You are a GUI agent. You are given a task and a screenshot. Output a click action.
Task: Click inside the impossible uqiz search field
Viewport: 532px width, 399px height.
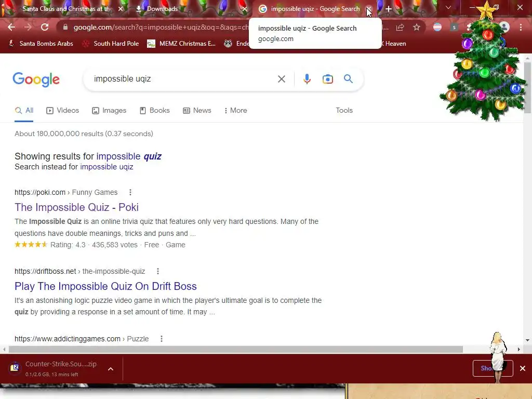[183, 79]
